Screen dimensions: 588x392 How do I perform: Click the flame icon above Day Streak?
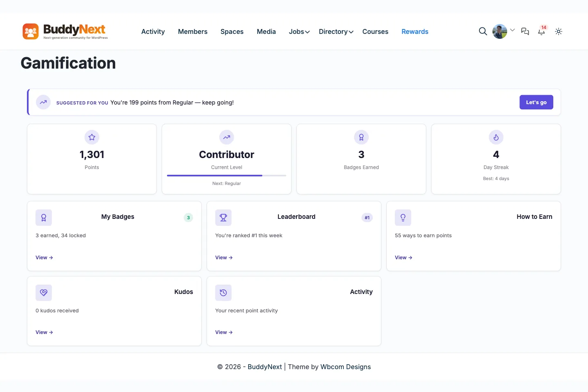coord(496,137)
